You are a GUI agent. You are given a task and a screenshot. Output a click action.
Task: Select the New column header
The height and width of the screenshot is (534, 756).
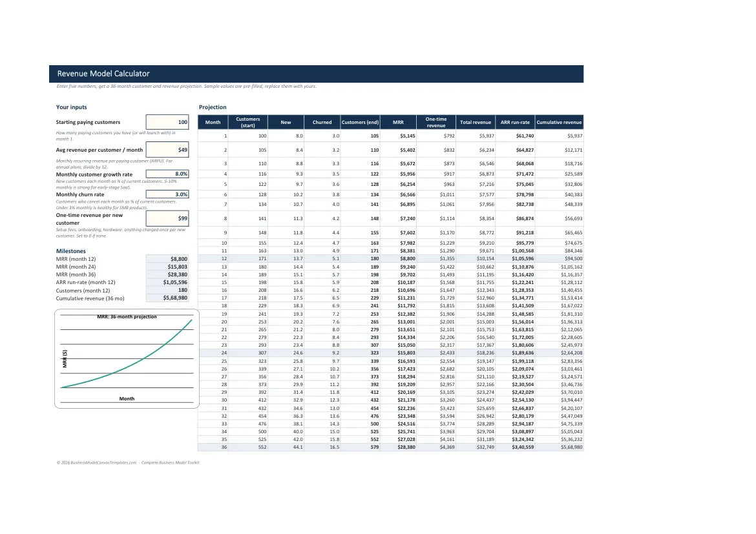(286, 123)
